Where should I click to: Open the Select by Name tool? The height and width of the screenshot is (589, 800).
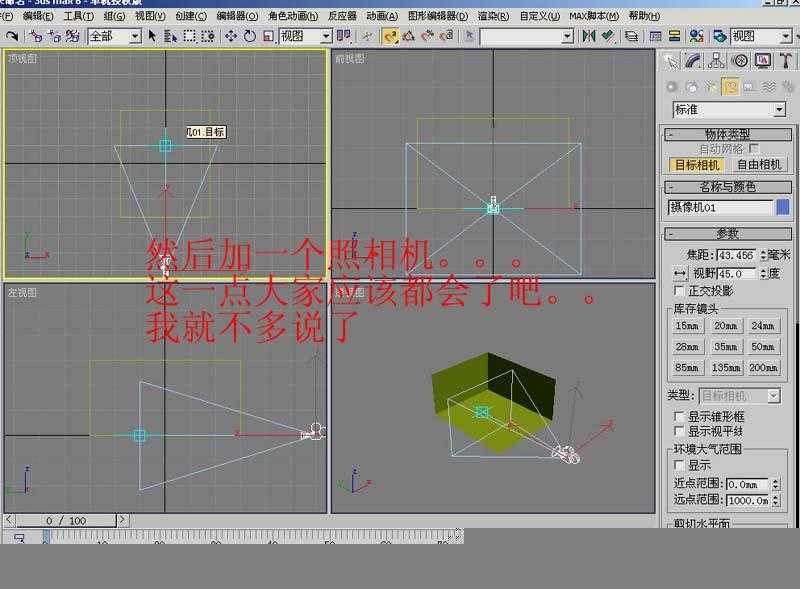[x=170, y=36]
